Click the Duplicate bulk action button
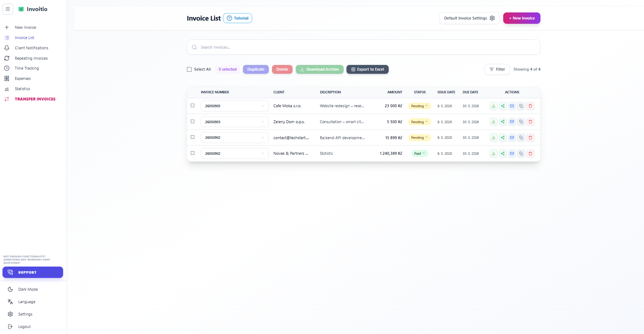The height and width of the screenshot is (334, 644). pyautogui.click(x=256, y=70)
